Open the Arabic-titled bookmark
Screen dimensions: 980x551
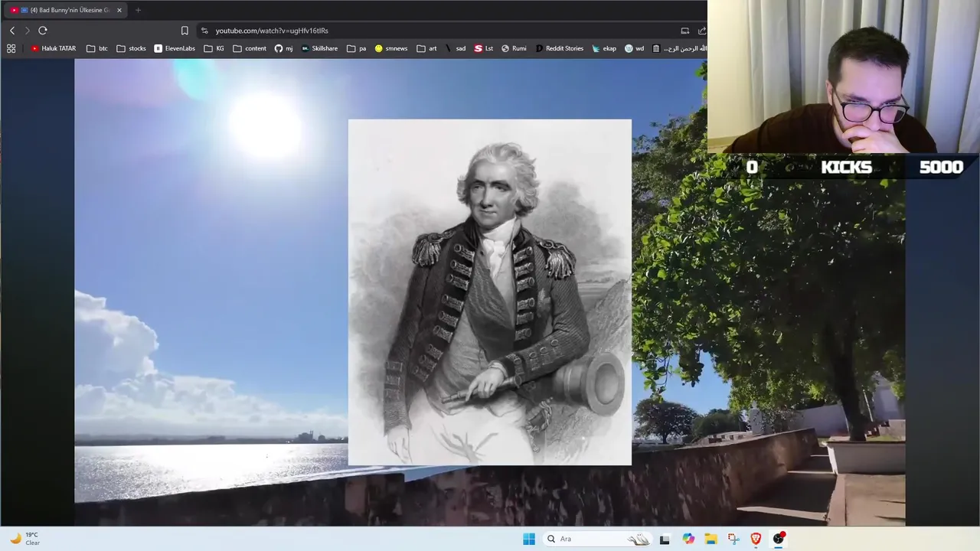pyautogui.click(x=678, y=48)
